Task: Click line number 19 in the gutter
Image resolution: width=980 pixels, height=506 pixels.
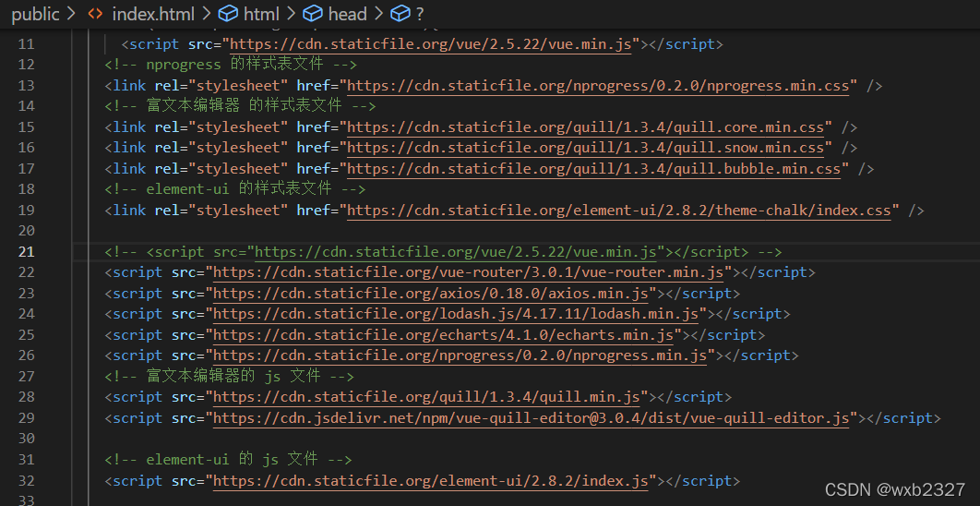Action: click(x=26, y=211)
